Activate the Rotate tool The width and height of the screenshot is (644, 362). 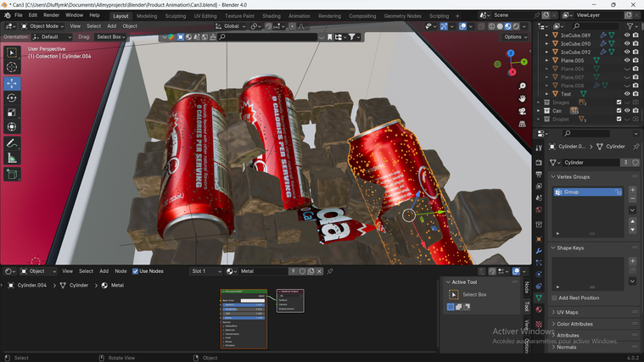pos(12,97)
